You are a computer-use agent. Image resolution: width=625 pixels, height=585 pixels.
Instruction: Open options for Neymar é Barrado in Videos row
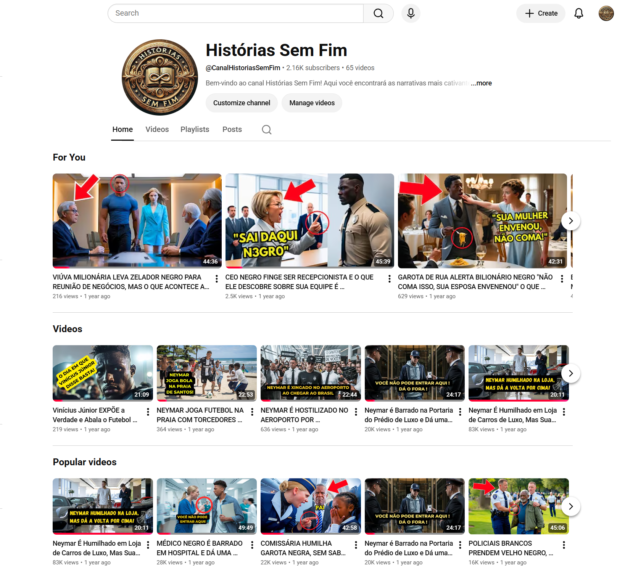click(x=460, y=412)
